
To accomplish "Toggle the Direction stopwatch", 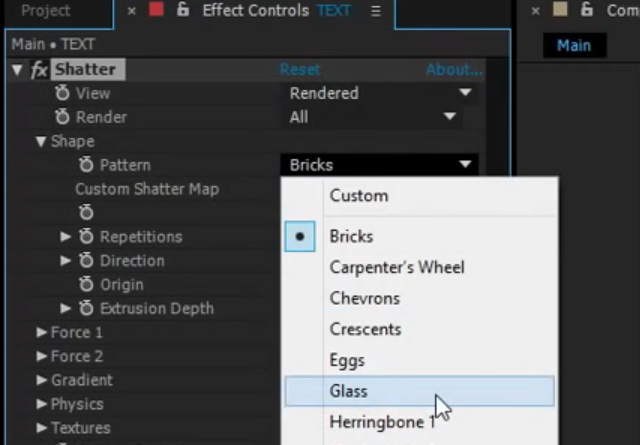I will [x=86, y=260].
